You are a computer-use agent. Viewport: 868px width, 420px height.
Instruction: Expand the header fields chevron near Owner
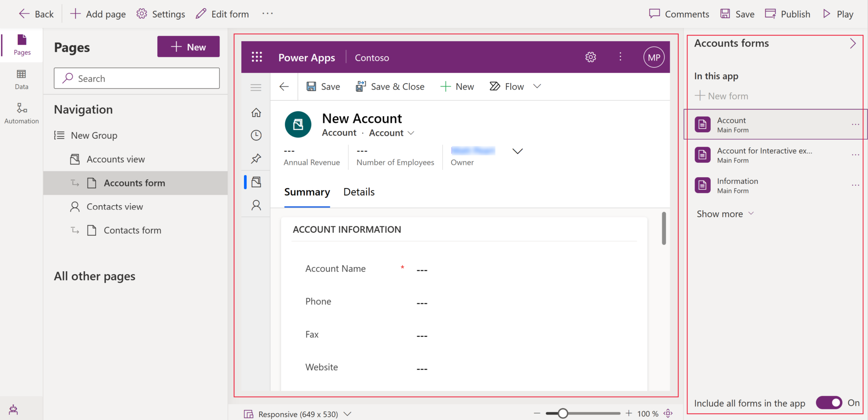coord(517,151)
